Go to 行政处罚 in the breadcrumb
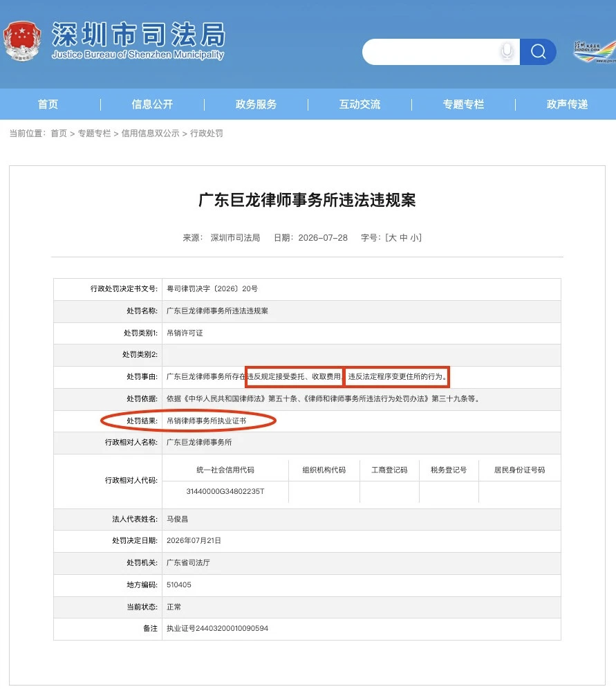The image size is (616, 689). pos(206,133)
